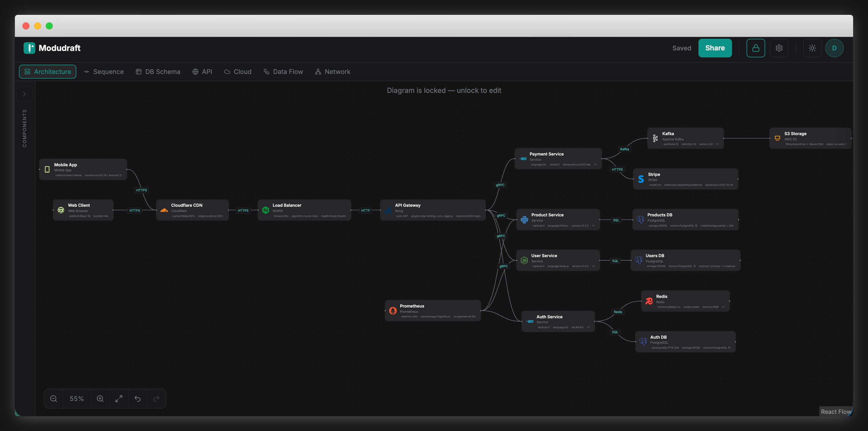
Task: Click the Auth Service Go icon
Action: point(530,322)
